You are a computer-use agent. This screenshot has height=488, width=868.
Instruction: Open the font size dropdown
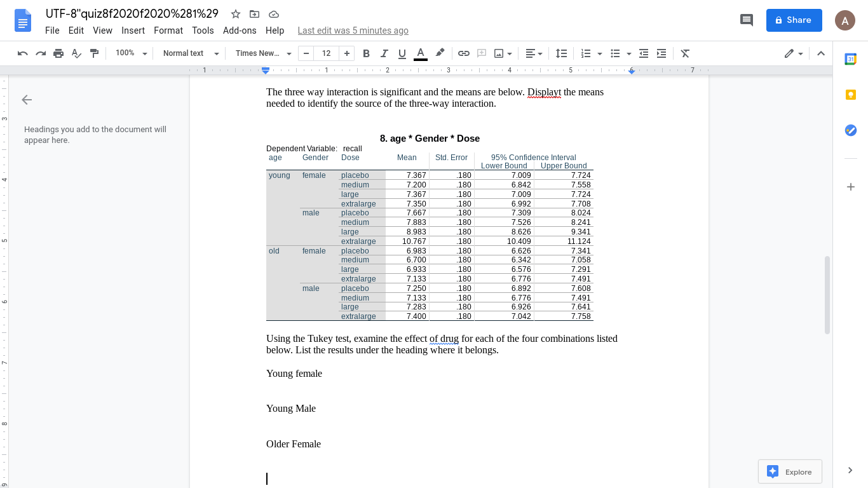tap(326, 53)
